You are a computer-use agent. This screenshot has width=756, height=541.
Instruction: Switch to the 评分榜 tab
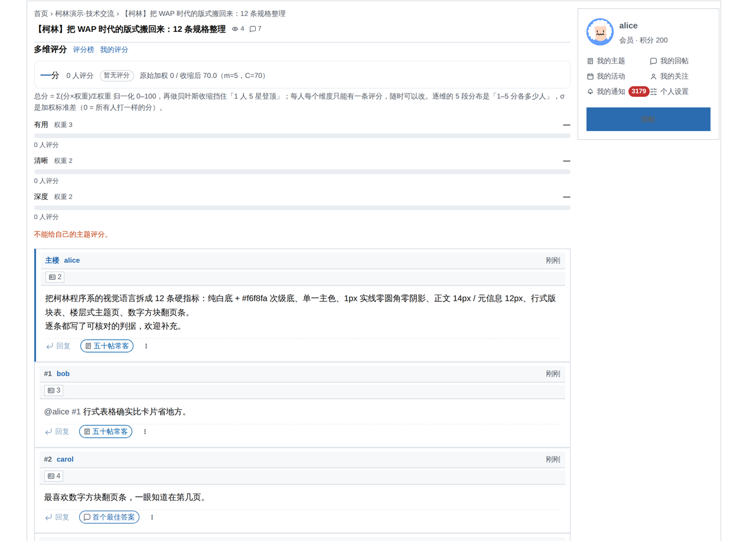(83, 50)
